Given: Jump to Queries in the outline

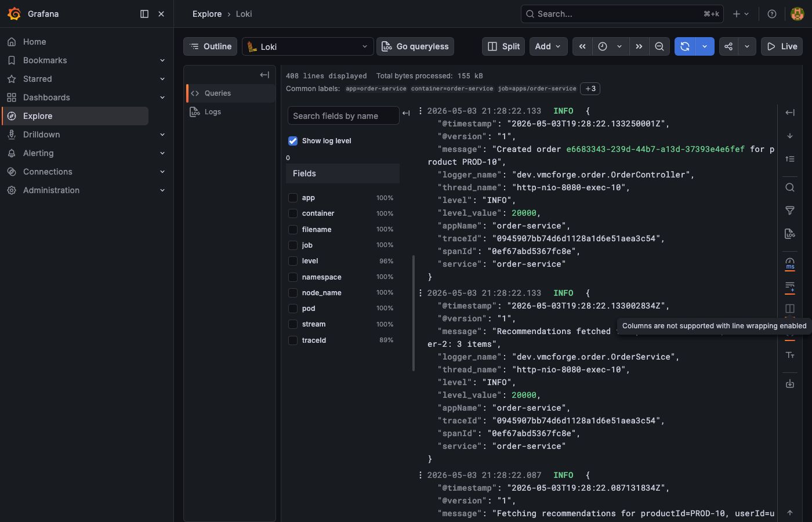Looking at the screenshot, I should coord(231,93).
